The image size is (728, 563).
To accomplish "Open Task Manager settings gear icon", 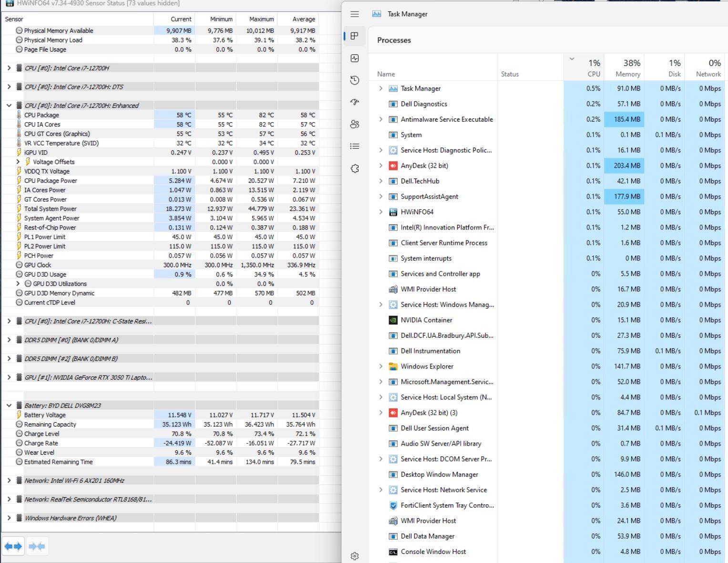I will click(x=354, y=556).
